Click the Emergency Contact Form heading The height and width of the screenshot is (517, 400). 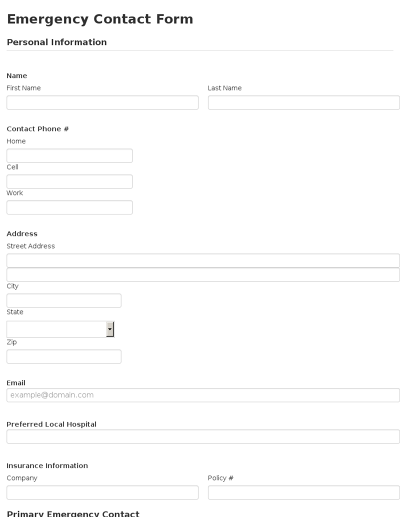pos(100,19)
